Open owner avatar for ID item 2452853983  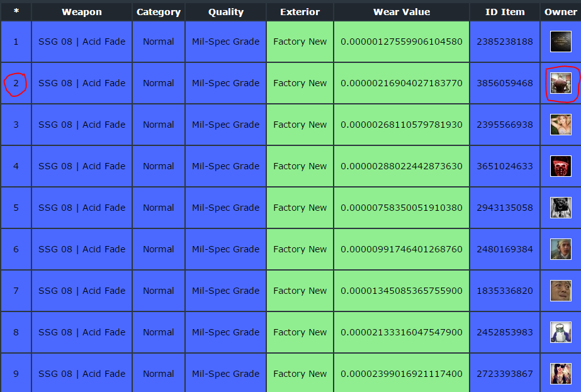561,332
